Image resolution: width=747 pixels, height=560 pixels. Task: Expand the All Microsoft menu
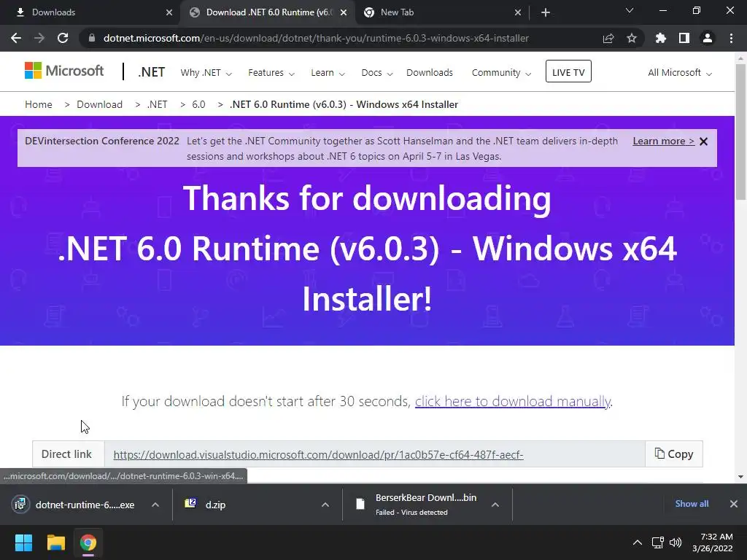point(679,73)
